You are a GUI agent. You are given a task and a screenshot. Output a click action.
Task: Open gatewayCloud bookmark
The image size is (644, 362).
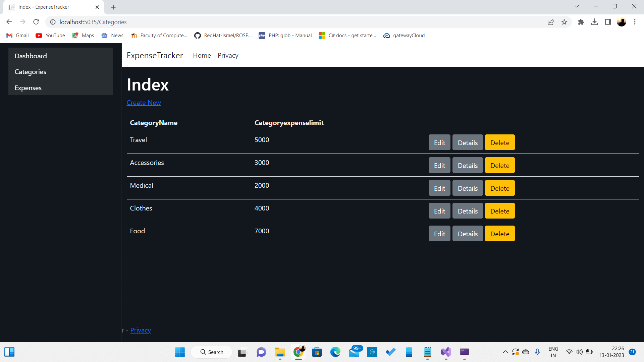[404, 36]
